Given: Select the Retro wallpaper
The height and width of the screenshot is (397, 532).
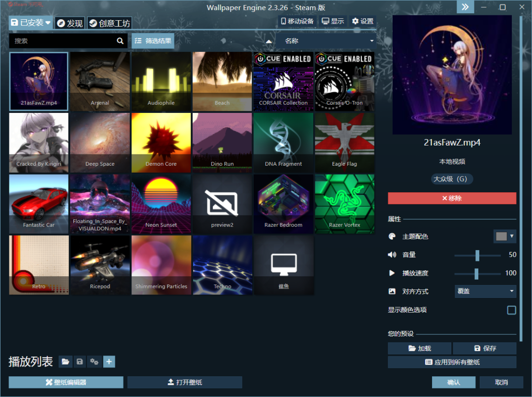Looking at the screenshot, I should (39, 265).
